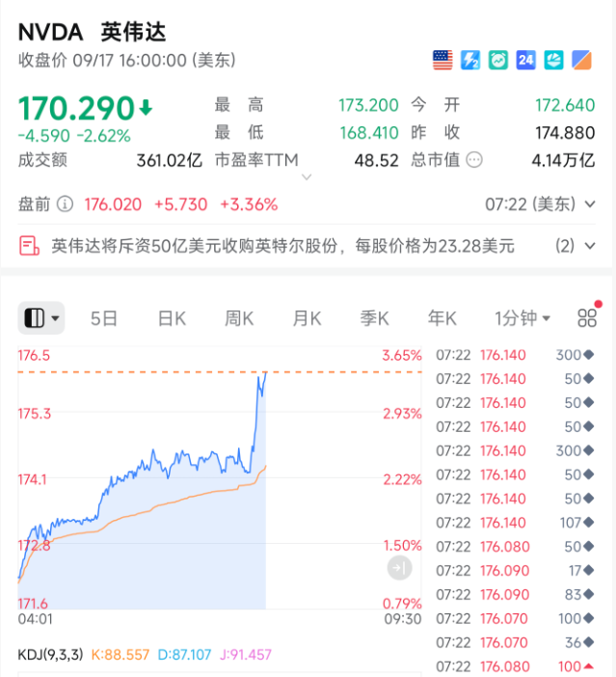
Task: Click the blue 24-hour trading icon
Action: click(x=526, y=60)
